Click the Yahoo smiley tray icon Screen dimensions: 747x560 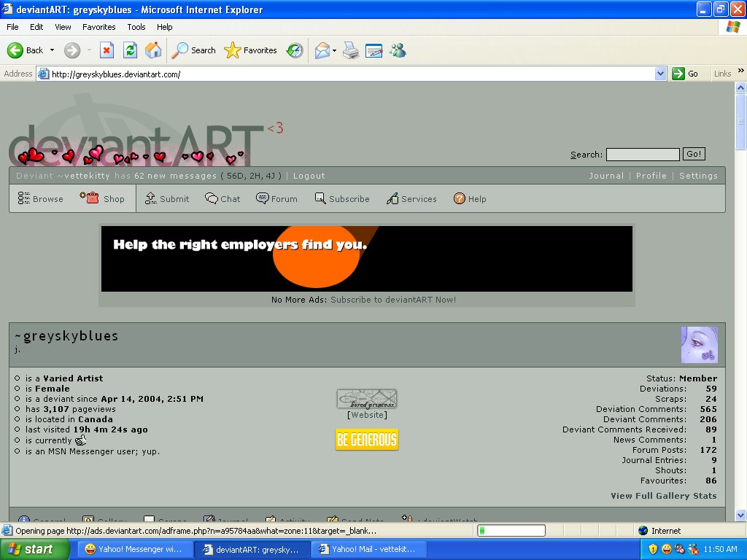click(667, 549)
